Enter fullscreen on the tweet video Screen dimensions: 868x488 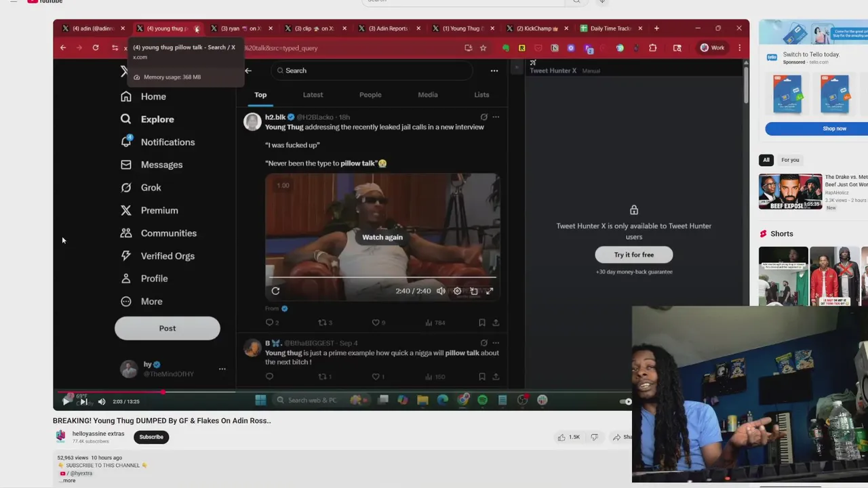coord(490,291)
